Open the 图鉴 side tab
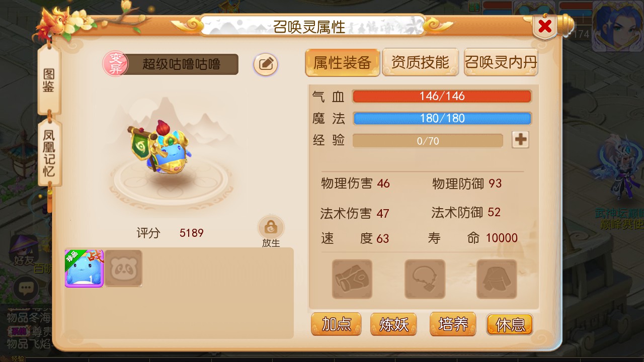 [x=49, y=80]
